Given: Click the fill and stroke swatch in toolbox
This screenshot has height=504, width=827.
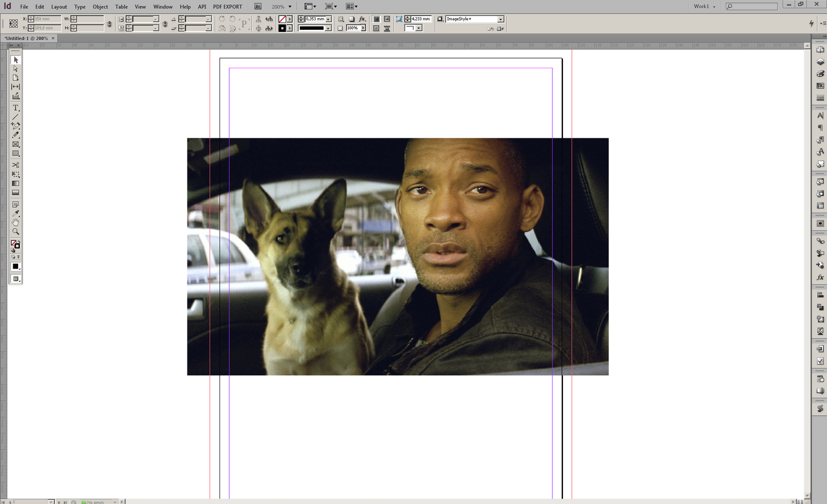Looking at the screenshot, I should tap(15, 244).
